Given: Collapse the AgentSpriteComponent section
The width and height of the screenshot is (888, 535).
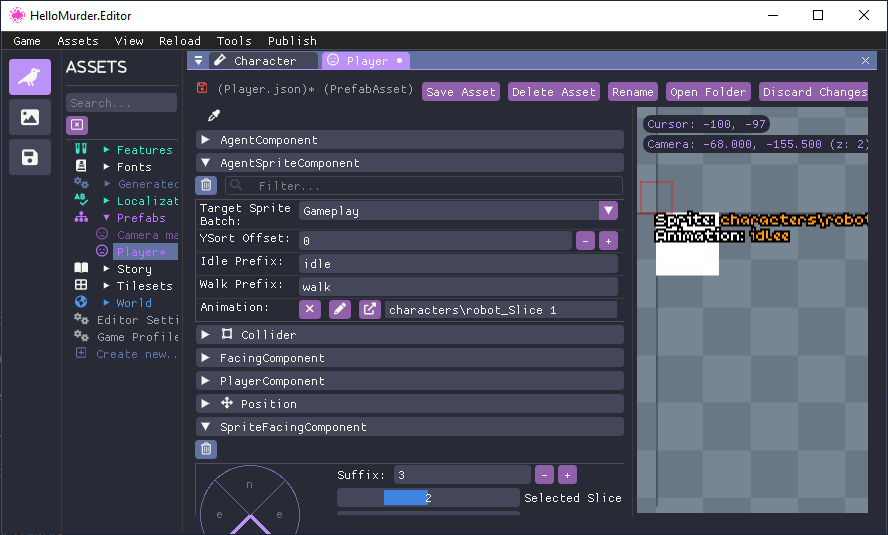Looking at the screenshot, I should (206, 163).
